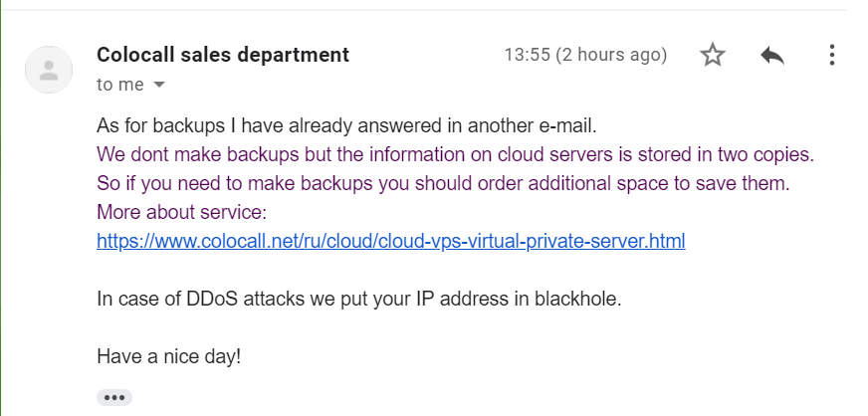
Task: Click the 13:55 timestamp
Action: tap(585, 55)
